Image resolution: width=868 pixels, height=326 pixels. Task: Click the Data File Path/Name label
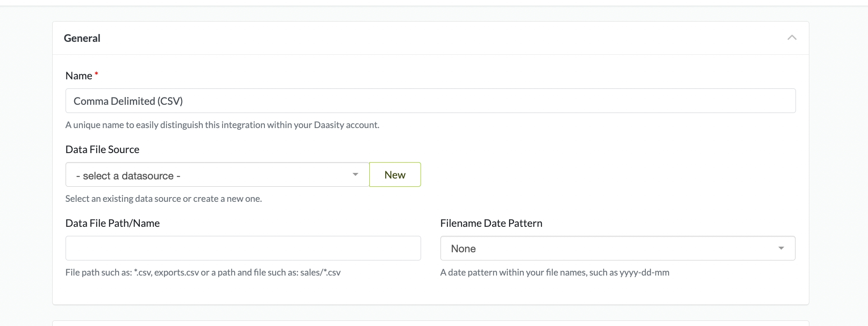pyautogui.click(x=113, y=223)
